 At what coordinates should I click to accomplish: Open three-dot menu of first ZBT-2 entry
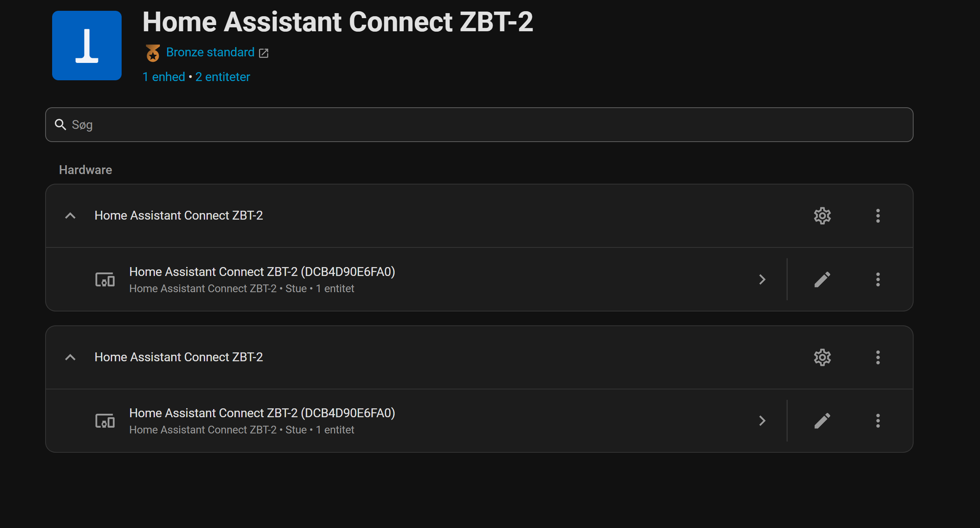coord(878,216)
